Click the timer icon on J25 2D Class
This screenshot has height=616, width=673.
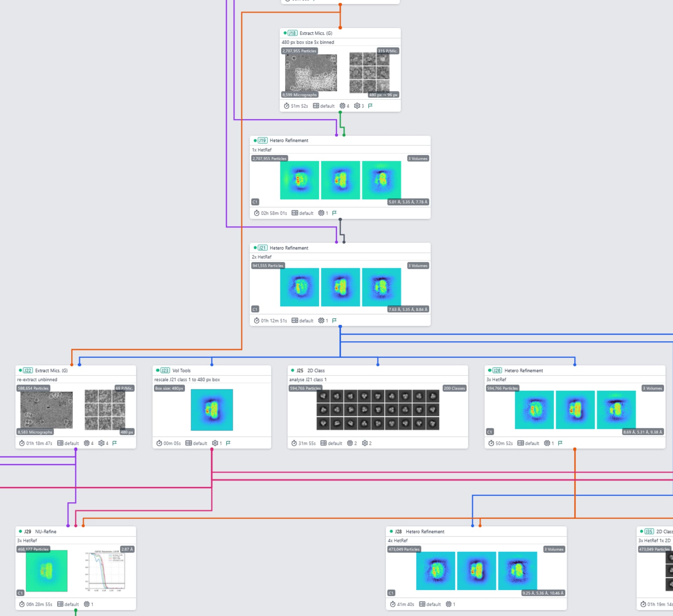click(294, 443)
